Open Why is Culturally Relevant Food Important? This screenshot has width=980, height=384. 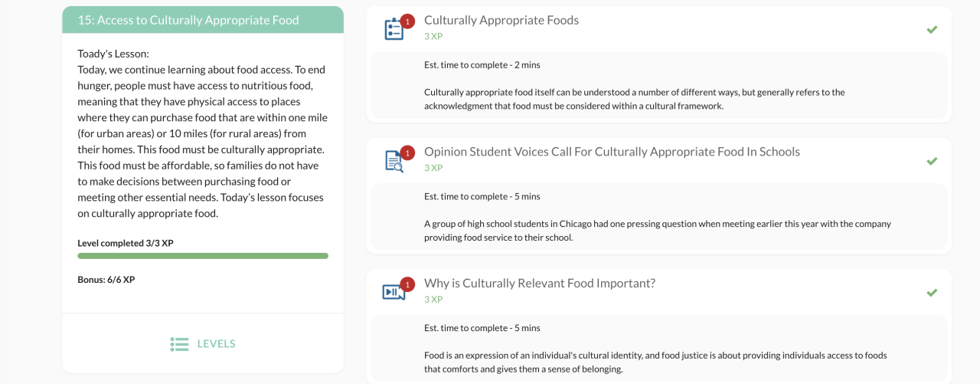pyautogui.click(x=540, y=283)
